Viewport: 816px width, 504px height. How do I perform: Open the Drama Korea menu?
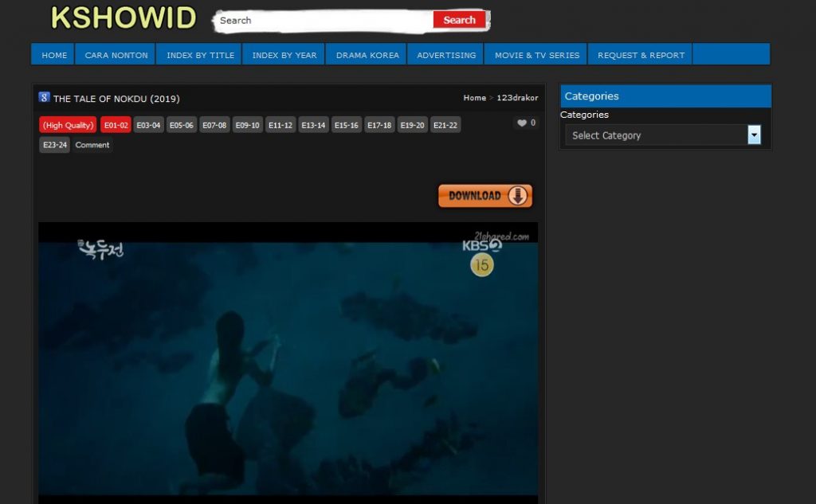coord(367,55)
